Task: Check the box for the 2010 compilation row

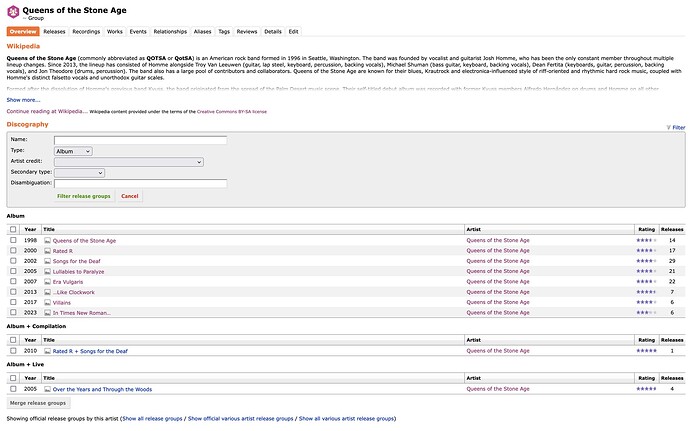Action: coord(13,351)
